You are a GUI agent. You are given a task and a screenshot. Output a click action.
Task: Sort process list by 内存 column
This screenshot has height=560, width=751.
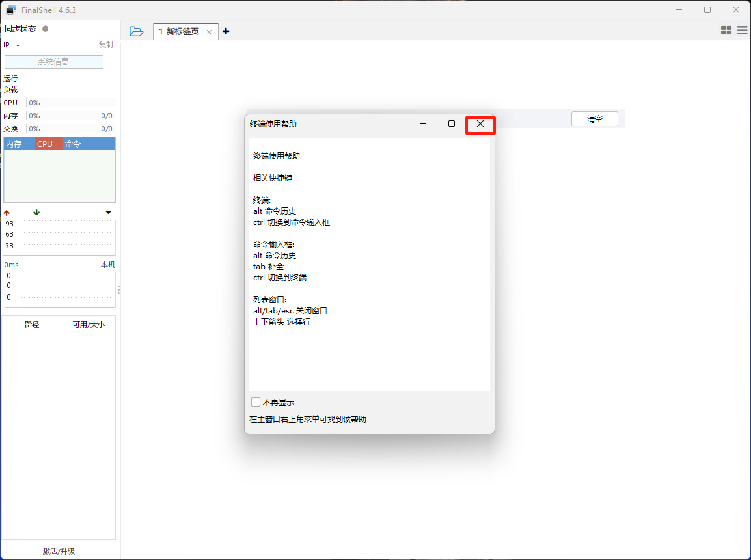coord(19,144)
